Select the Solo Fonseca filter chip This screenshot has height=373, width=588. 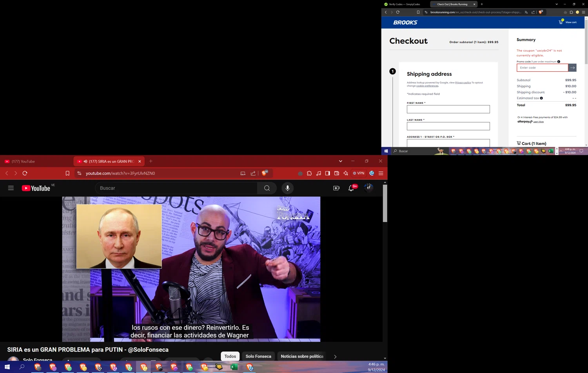click(258, 356)
